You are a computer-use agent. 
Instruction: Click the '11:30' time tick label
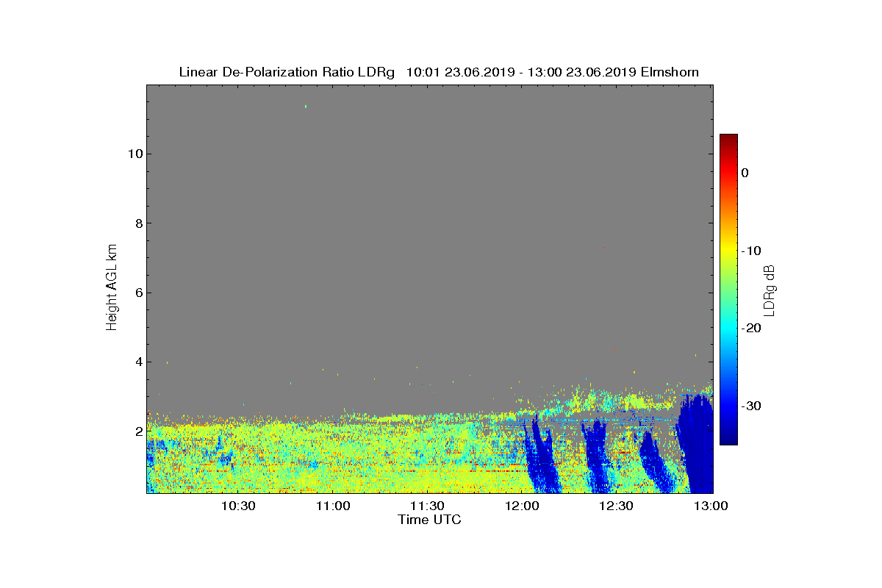(427, 506)
